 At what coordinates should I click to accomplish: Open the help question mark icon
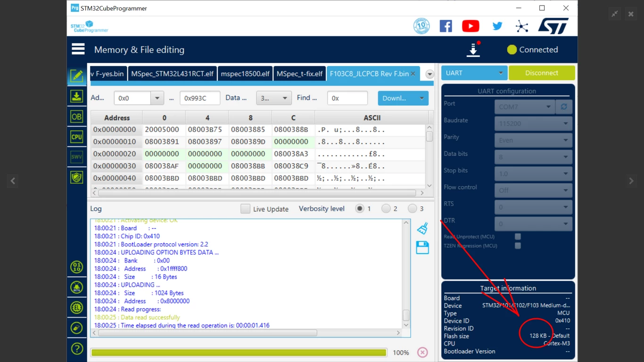77,349
